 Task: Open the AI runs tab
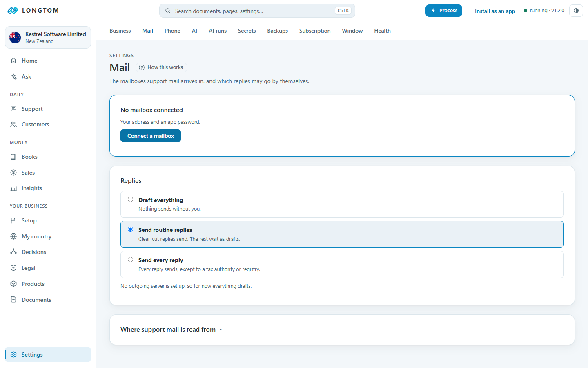coord(218,31)
